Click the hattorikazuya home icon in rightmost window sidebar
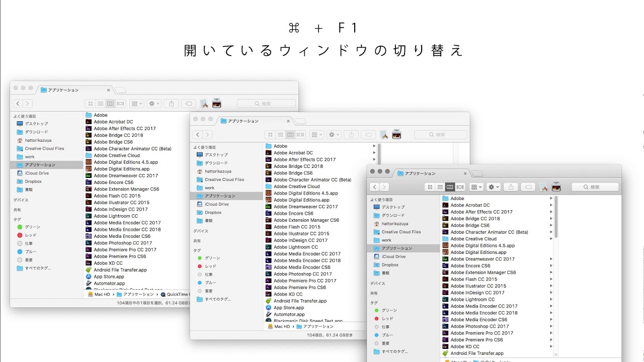644x362 pixels. pyautogui.click(x=377, y=224)
